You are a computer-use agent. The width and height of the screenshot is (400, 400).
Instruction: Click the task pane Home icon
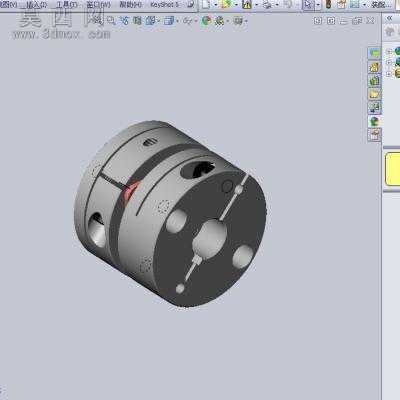coord(389,32)
